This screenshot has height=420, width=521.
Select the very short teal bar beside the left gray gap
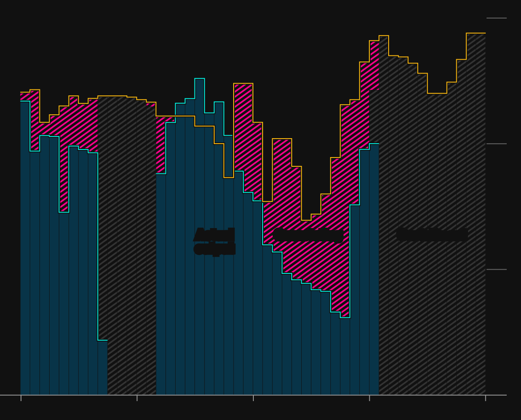[x=103, y=367]
